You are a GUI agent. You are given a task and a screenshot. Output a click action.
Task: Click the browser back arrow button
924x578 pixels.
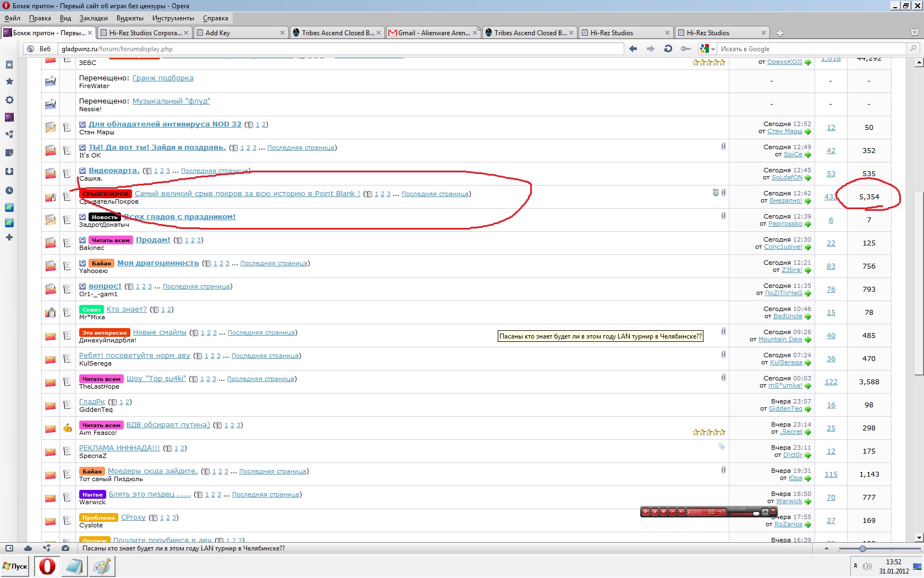click(633, 49)
